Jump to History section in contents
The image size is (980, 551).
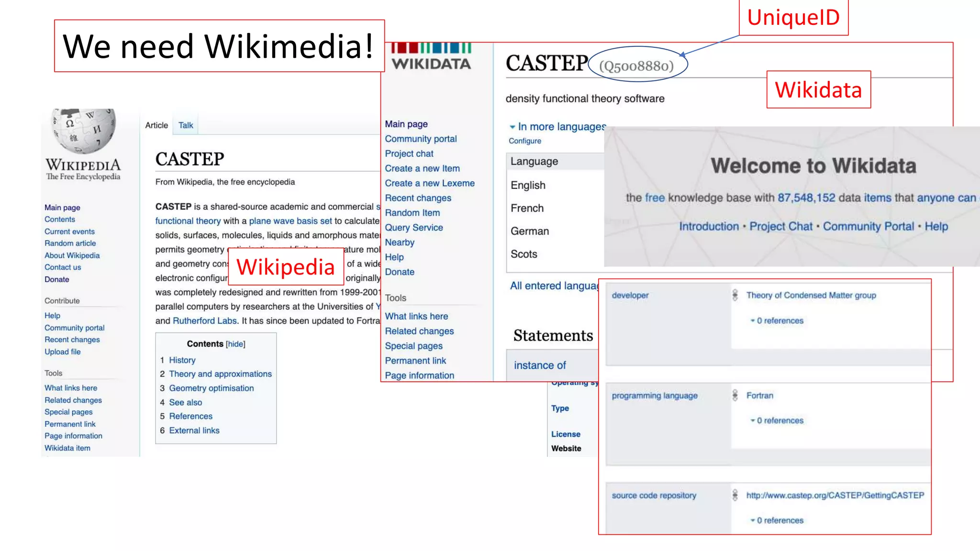coord(182,360)
